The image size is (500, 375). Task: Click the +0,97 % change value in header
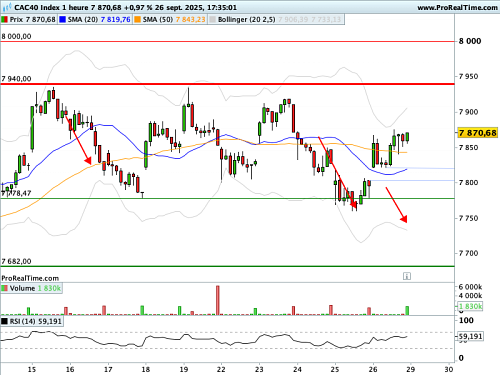[138, 7]
